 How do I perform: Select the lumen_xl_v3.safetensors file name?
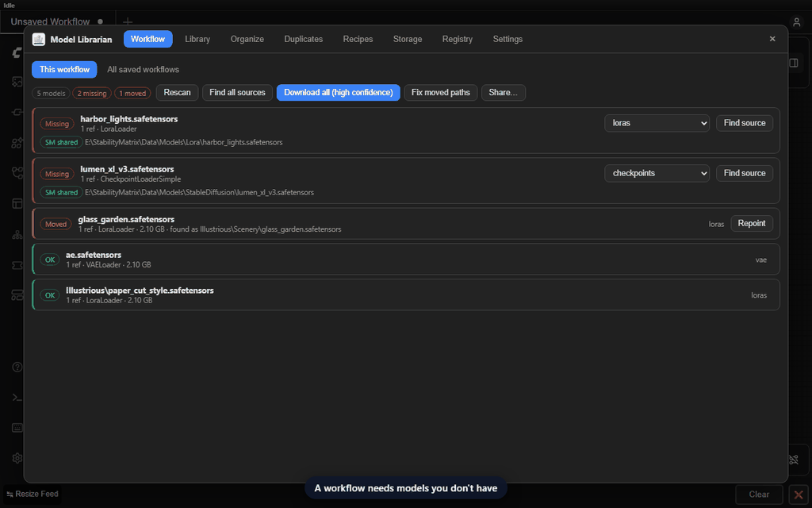point(127,169)
